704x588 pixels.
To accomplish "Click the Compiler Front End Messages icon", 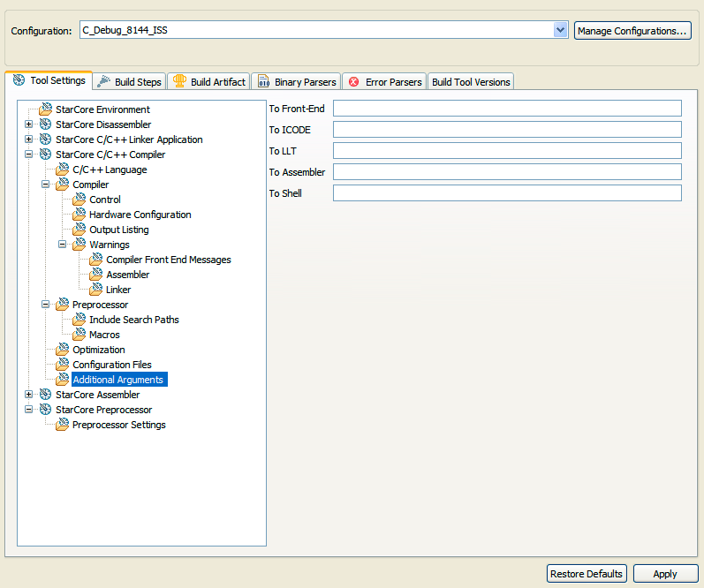I will 96,260.
